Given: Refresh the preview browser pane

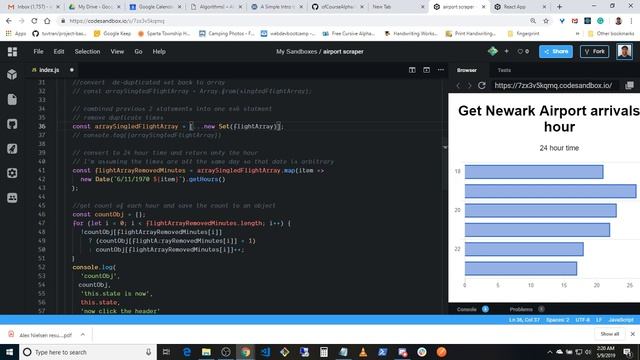Looking at the screenshot, I should (x=482, y=85).
